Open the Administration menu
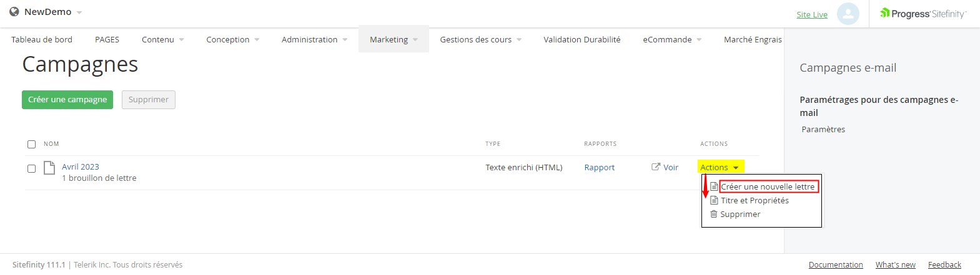Image resolution: width=980 pixels, height=275 pixels. pos(314,39)
